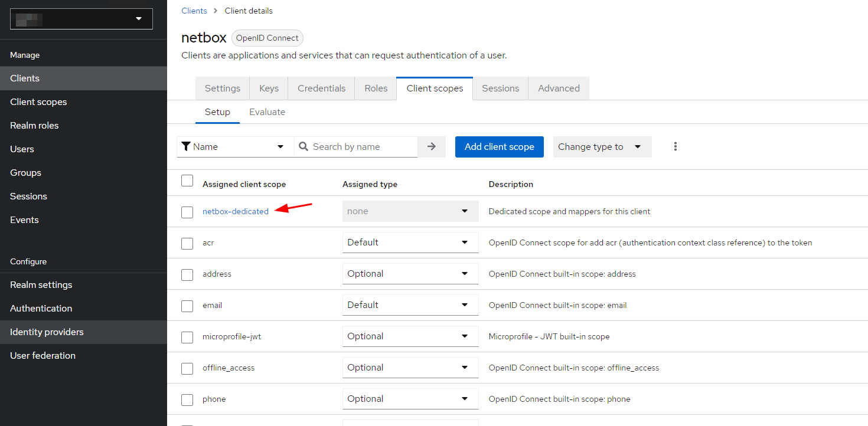868x426 pixels.
Task: Click the filter funnel icon
Action: [x=186, y=147]
